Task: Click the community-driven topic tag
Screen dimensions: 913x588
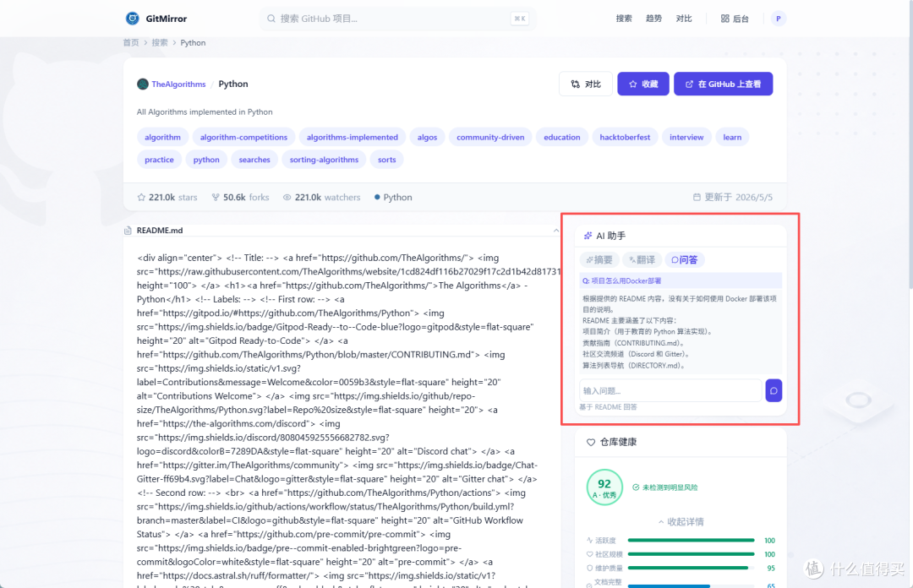Action: tap(490, 138)
